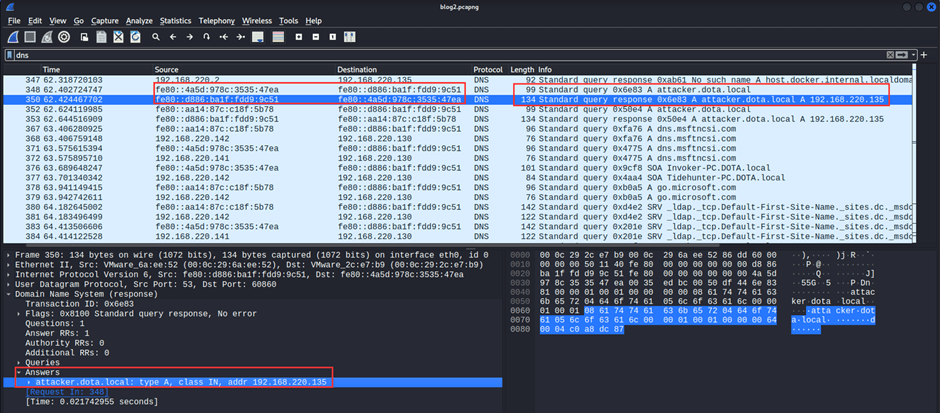Viewport: 940px width, 413px height.
Task: Click the display filter bookmark icon
Action: 10,55
